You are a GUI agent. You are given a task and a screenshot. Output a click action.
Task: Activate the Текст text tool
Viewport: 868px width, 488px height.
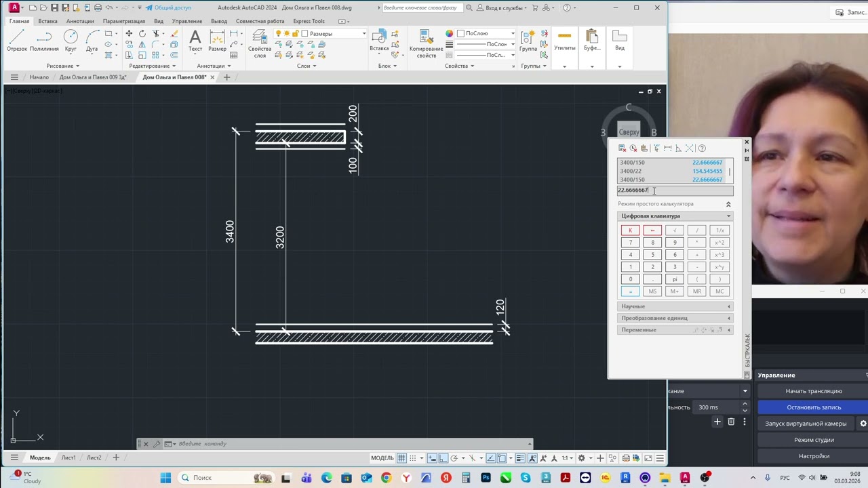[x=195, y=41]
